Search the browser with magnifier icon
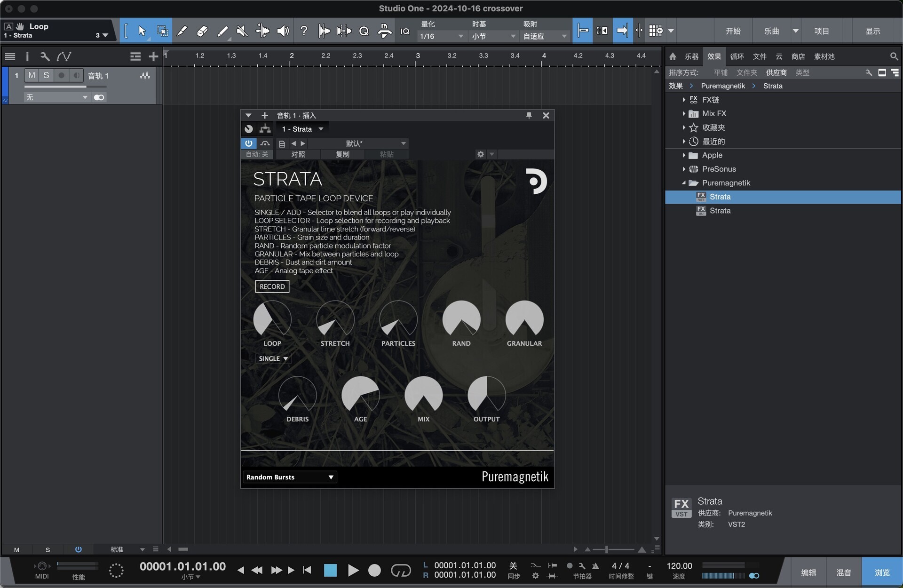 tap(894, 56)
